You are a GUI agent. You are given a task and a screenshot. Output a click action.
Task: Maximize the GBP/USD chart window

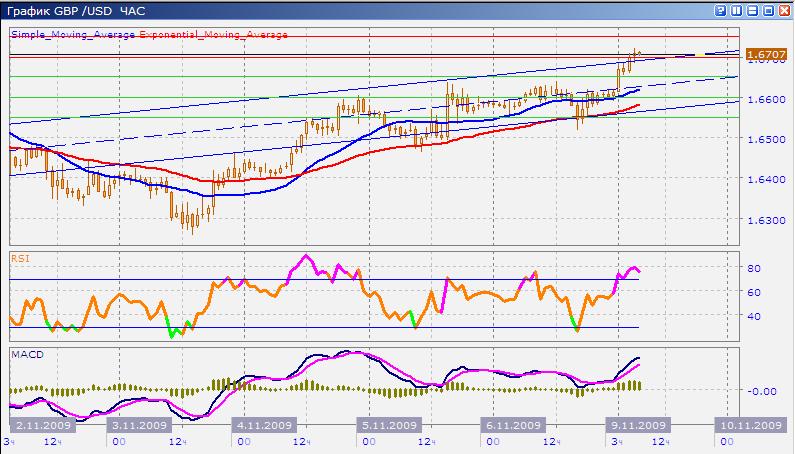[x=768, y=10]
